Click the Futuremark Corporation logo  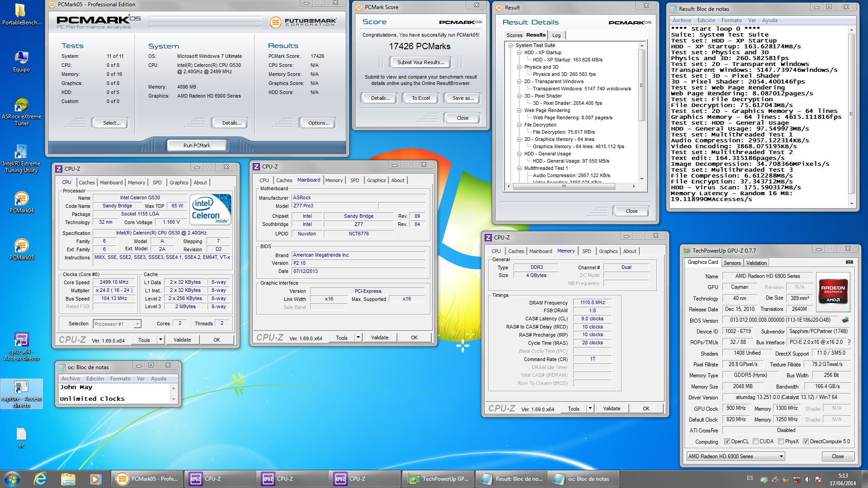coord(303,22)
